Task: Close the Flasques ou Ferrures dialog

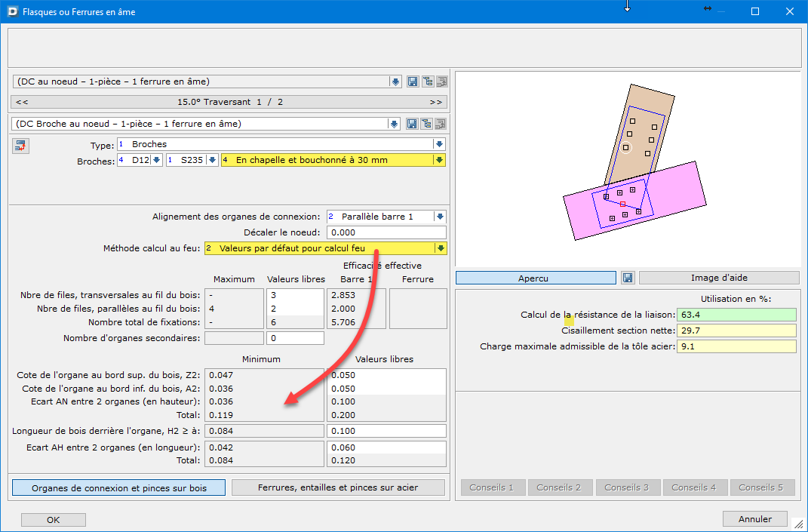Action: pyautogui.click(x=789, y=11)
